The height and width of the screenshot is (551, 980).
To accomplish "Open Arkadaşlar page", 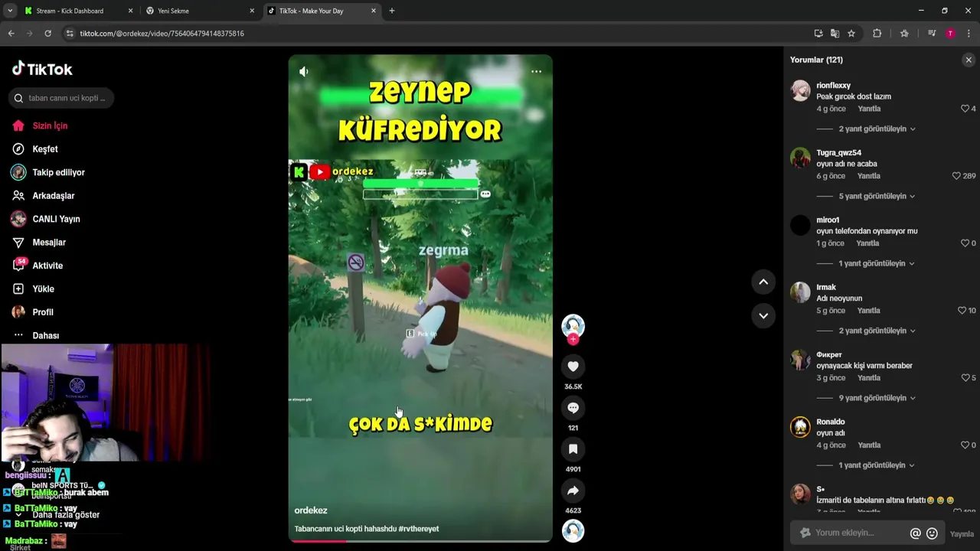I will (x=53, y=196).
